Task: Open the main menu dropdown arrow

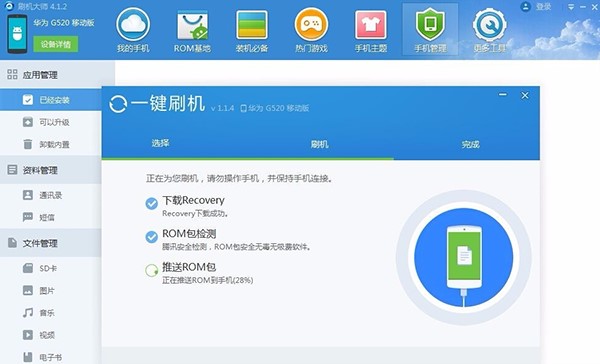Action: (571, 7)
